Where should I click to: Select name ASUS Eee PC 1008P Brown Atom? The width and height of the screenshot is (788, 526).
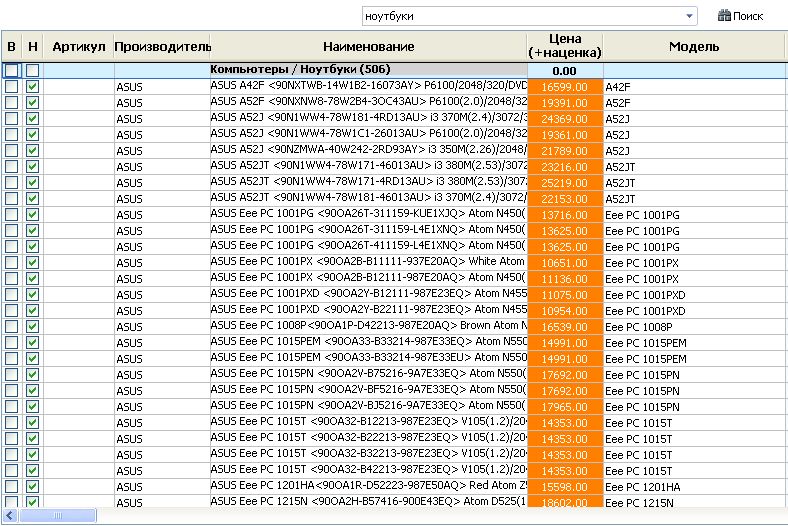pyautogui.click(x=369, y=326)
